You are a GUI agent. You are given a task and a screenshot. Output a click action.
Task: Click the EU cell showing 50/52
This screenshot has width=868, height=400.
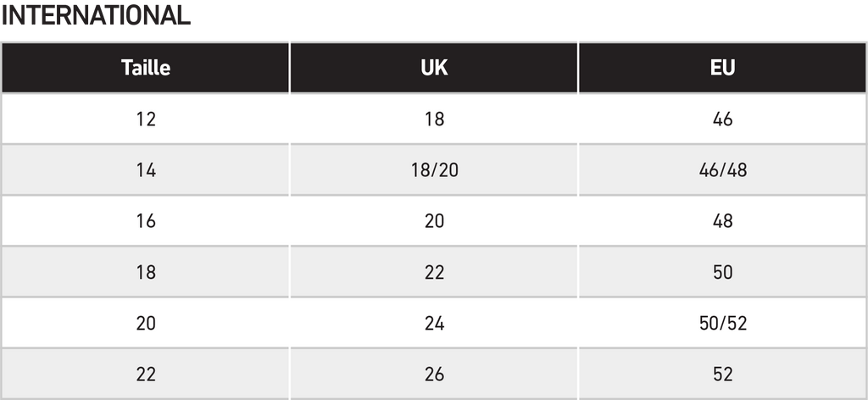(x=722, y=323)
